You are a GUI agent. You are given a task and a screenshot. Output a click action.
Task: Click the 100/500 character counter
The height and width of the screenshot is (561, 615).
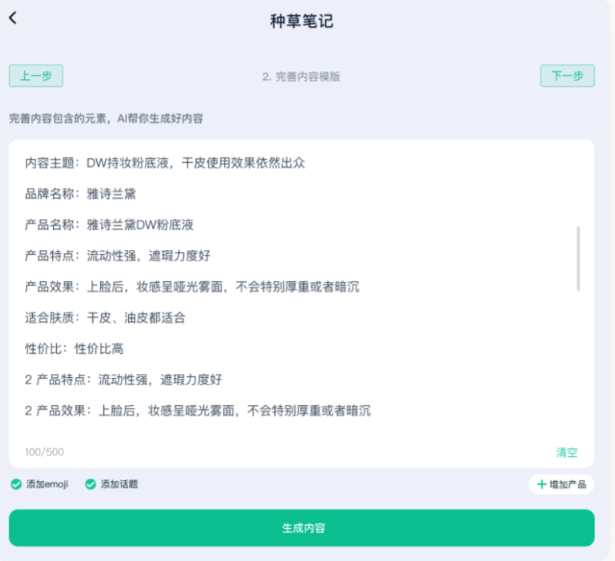(x=44, y=452)
